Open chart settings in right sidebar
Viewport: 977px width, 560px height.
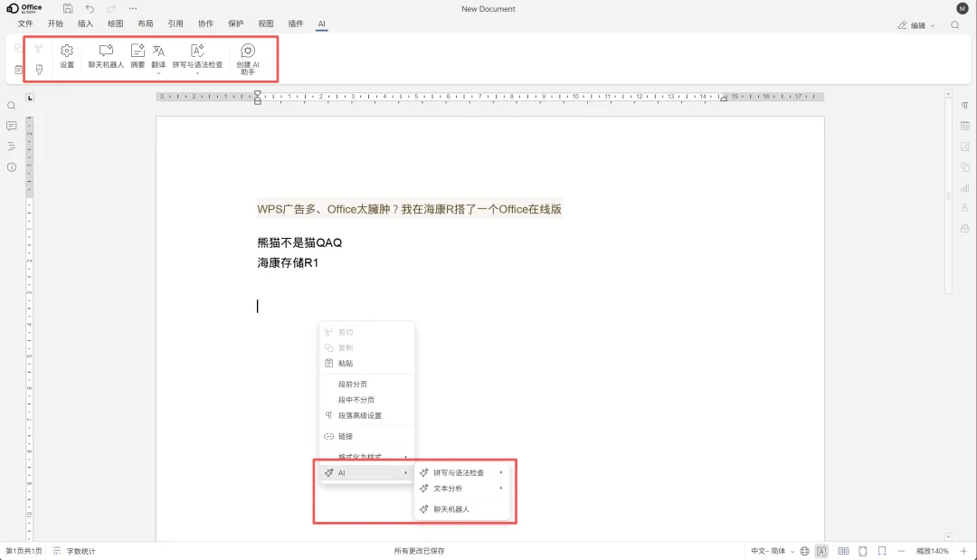[x=964, y=187]
